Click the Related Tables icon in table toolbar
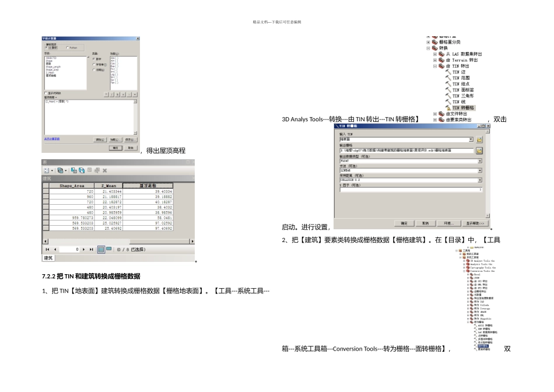 coord(61,170)
